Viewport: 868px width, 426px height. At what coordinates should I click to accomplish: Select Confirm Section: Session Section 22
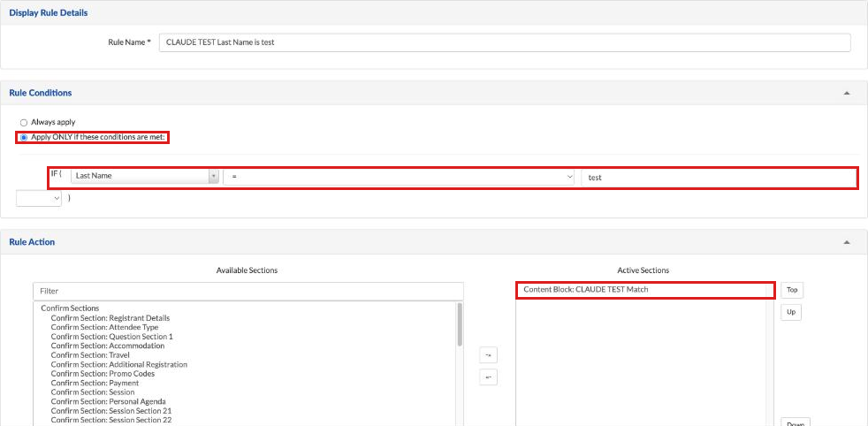coord(111,420)
